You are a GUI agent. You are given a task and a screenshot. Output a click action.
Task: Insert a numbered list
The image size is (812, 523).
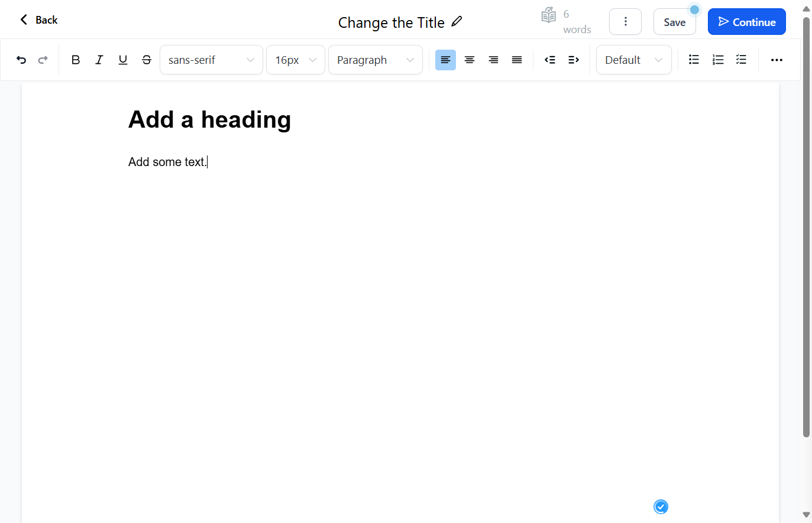point(718,60)
